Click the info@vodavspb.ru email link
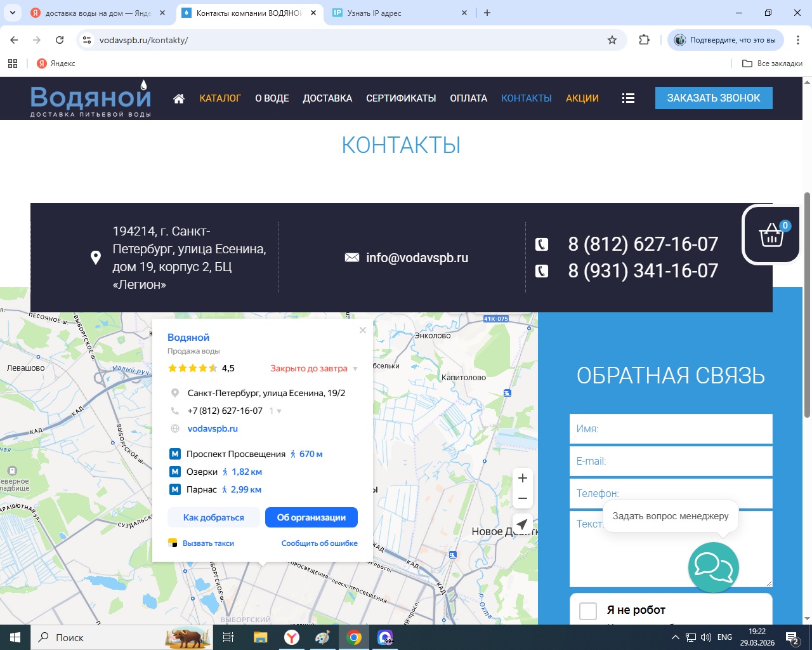 point(417,258)
